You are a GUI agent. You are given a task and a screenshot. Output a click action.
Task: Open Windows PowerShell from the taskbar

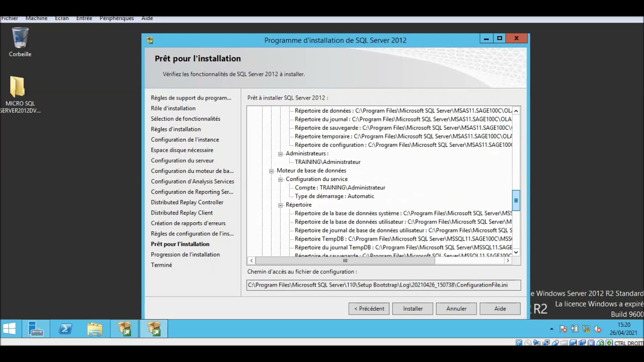pyautogui.click(x=65, y=329)
